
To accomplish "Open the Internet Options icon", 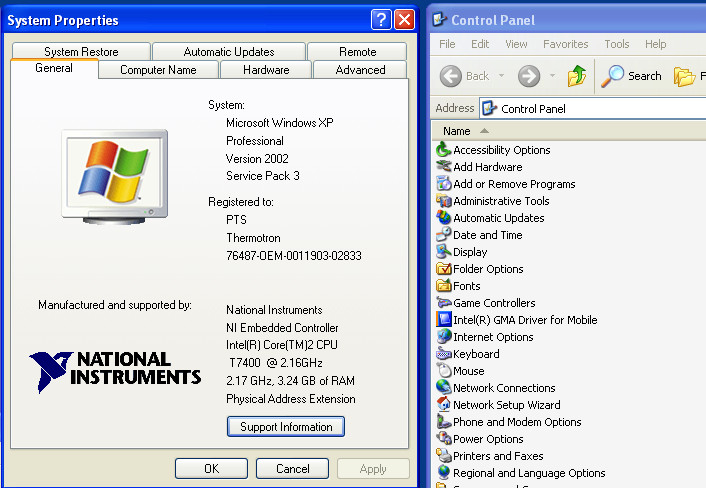I will pyautogui.click(x=444, y=337).
